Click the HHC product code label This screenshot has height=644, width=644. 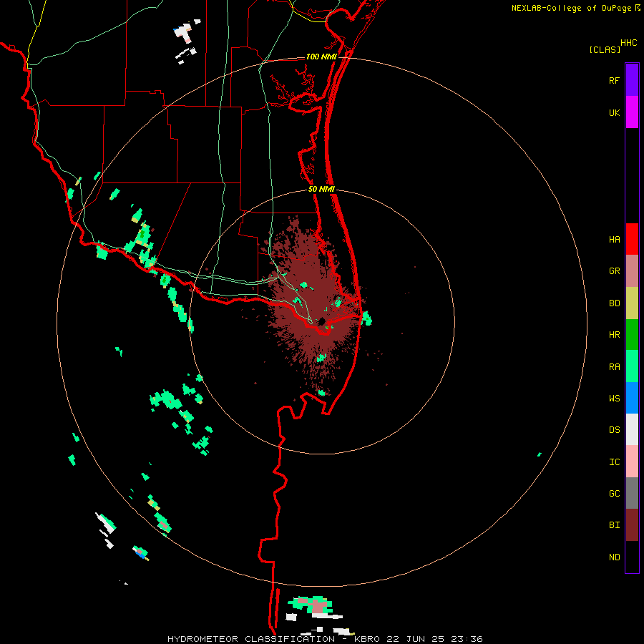point(629,43)
